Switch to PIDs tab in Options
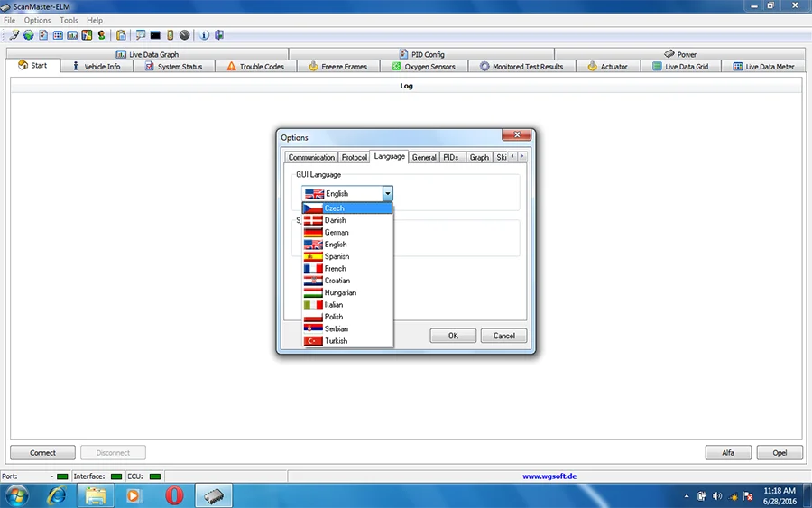 450,157
